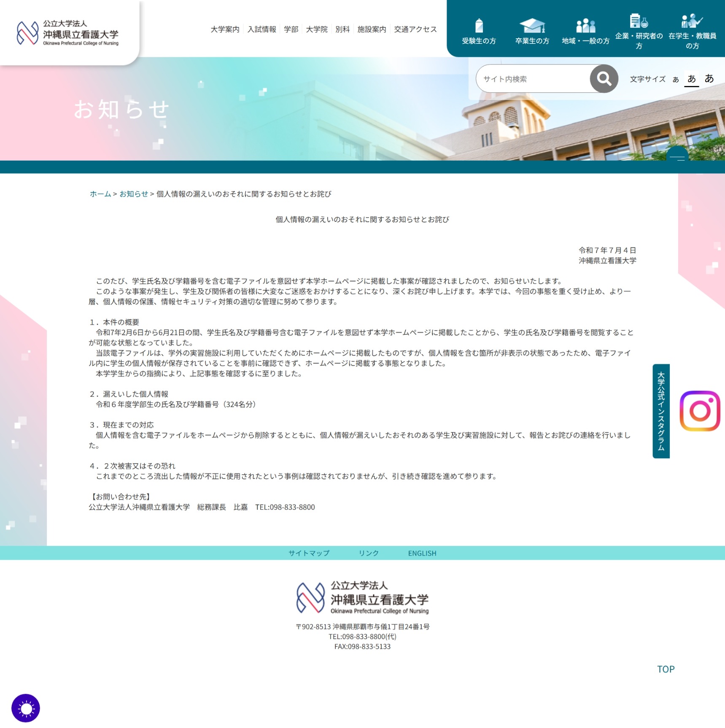The width and height of the screenshot is (725, 728).
Task: Click the TOP link to return up
Action: coord(666,669)
